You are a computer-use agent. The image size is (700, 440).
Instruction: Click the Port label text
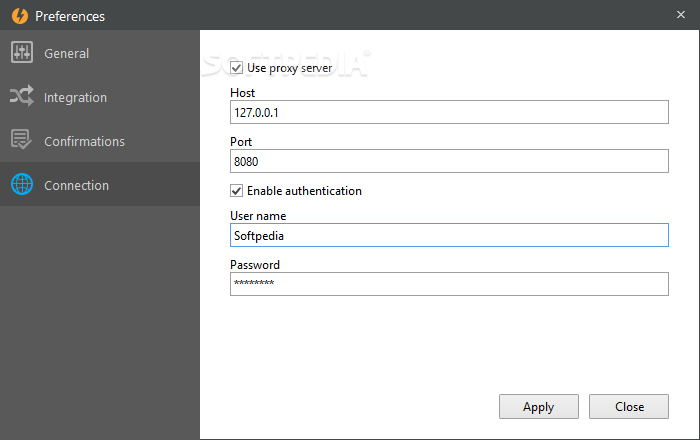[241, 142]
